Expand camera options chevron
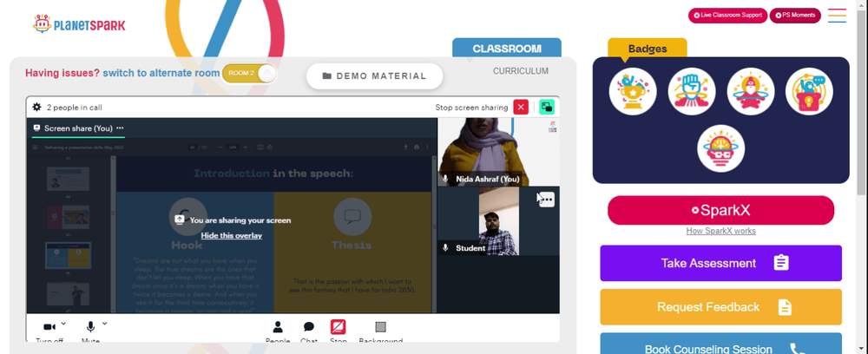The image size is (868, 354). [x=63, y=324]
